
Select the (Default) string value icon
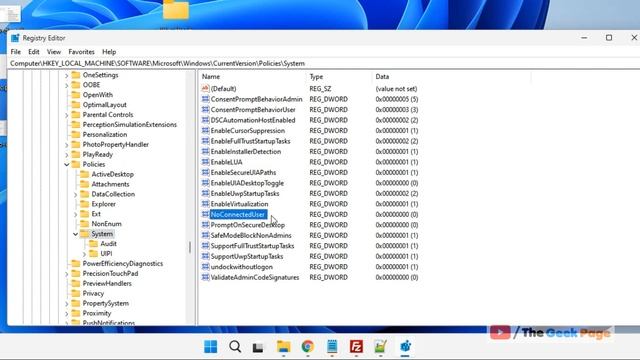point(205,89)
